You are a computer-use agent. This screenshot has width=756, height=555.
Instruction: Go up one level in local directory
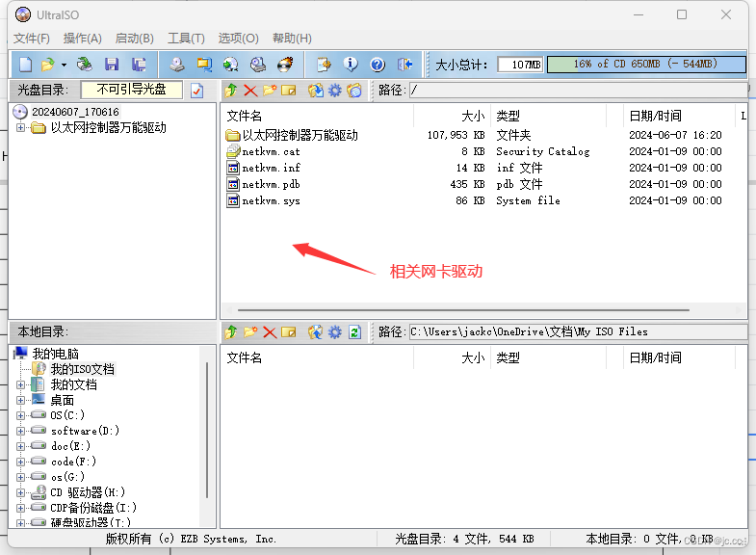click(231, 331)
